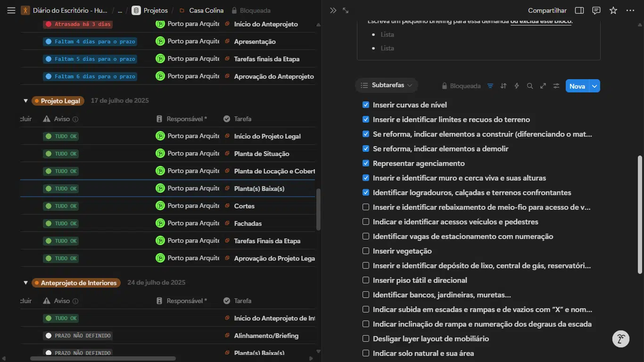Screen dimensions: 644x362
Task: Collapse the Anteprojeto de Interiores group triangle
Action: point(25,283)
